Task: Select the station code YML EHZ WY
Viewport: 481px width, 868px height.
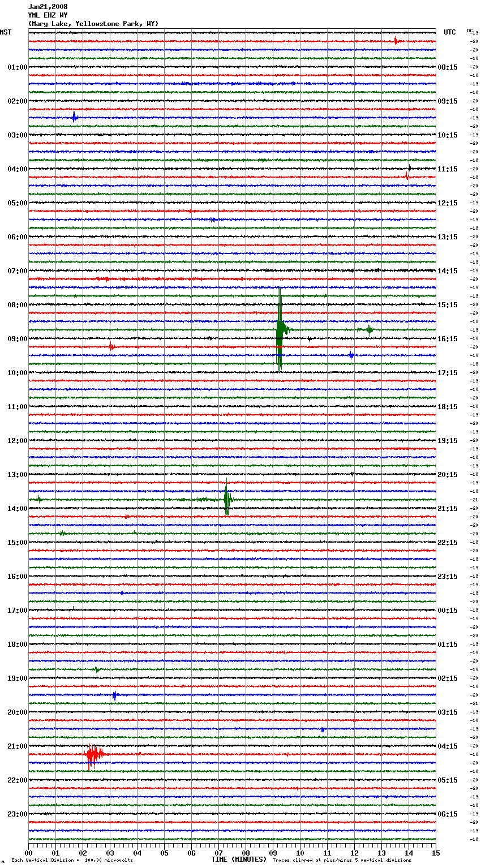Action: pyautogui.click(x=48, y=15)
